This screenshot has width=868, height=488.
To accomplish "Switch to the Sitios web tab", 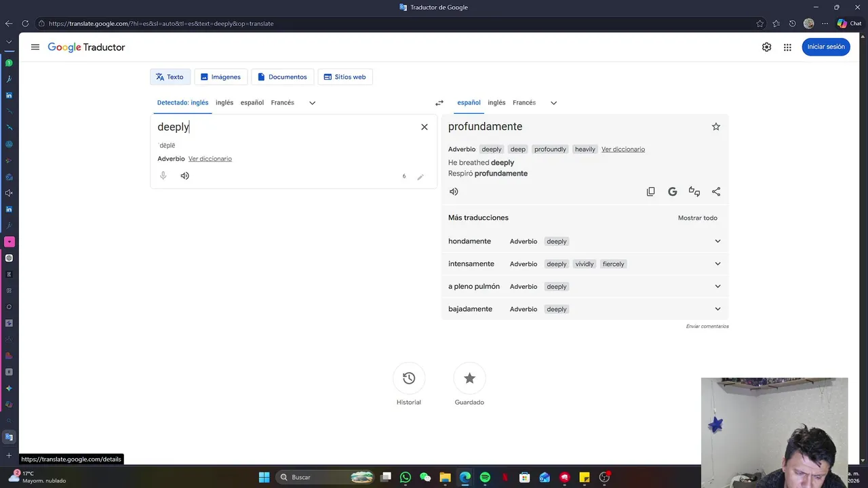I will click(344, 77).
